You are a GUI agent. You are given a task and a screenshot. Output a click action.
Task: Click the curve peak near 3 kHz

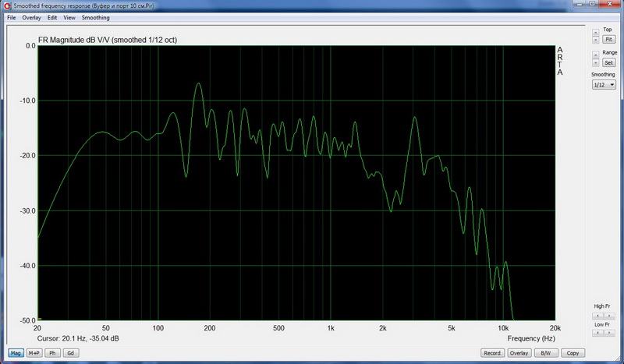point(415,118)
